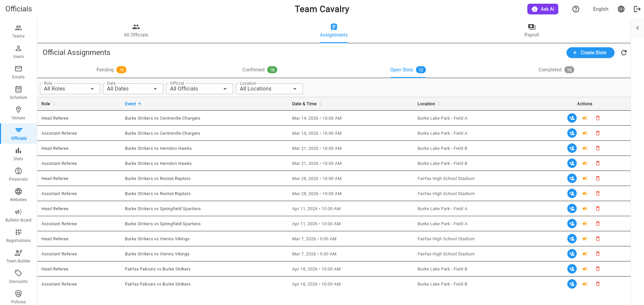Sort by Date & Time column
The image size is (644, 305).
[307, 104]
